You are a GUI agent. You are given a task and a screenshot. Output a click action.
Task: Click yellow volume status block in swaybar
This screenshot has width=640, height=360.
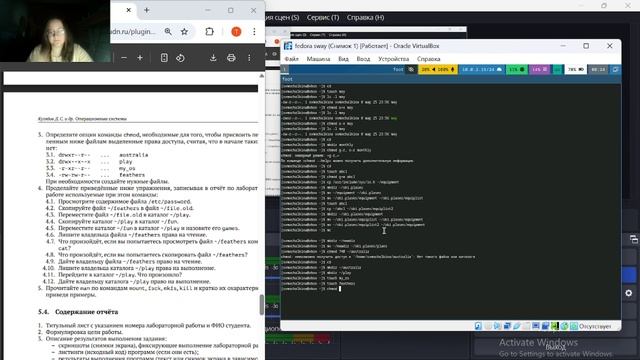tap(438, 69)
